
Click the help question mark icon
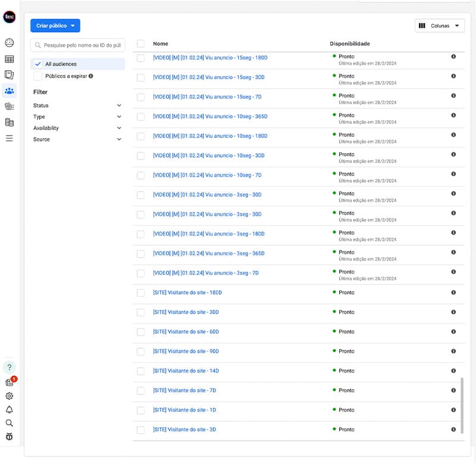9,367
